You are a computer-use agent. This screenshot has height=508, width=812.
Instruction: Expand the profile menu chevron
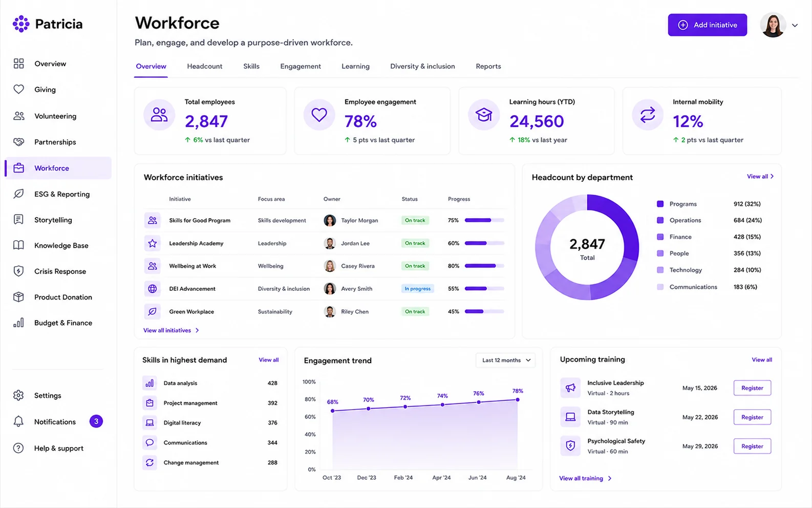click(x=795, y=25)
